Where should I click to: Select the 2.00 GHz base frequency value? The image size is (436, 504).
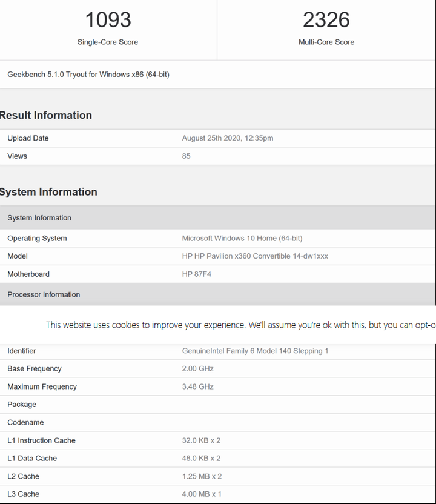[x=197, y=369]
